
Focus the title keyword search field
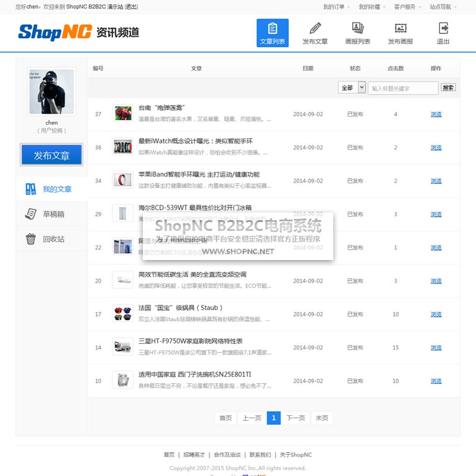coord(403,88)
